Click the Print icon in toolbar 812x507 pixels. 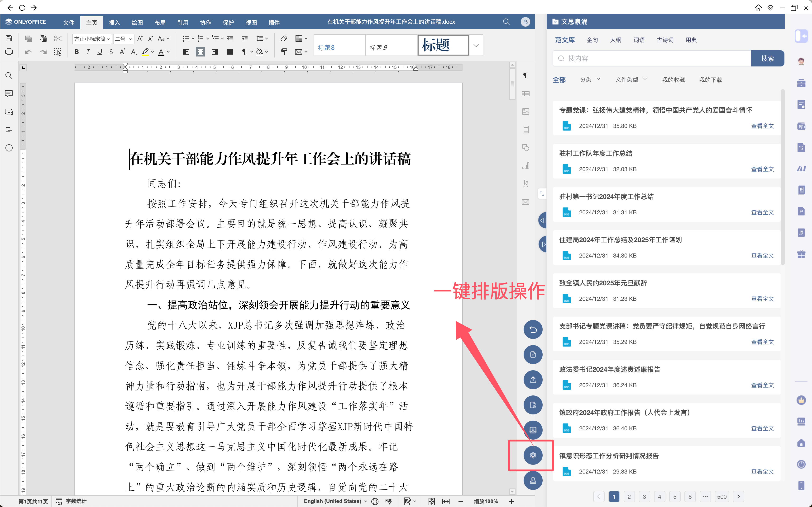9,52
